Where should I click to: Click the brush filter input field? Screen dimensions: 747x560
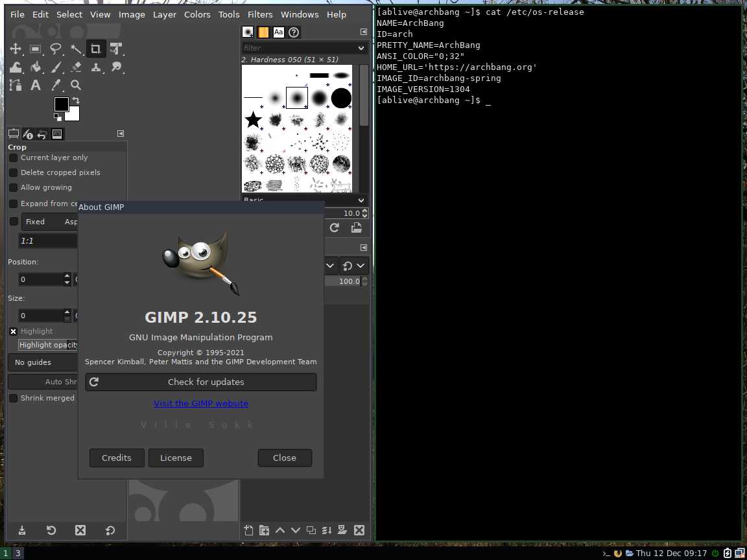(x=298, y=48)
